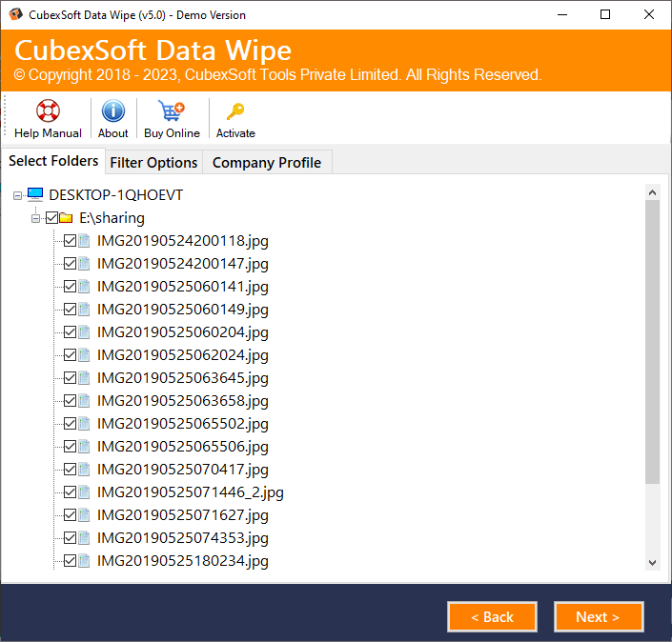
Task: Collapse the E:\sharing folder node
Action: click(x=36, y=218)
